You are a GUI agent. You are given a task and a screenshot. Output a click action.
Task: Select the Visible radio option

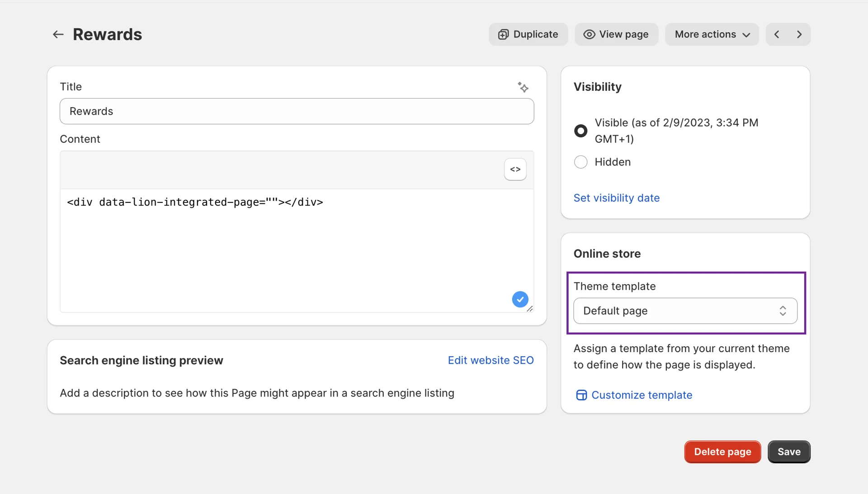click(580, 131)
